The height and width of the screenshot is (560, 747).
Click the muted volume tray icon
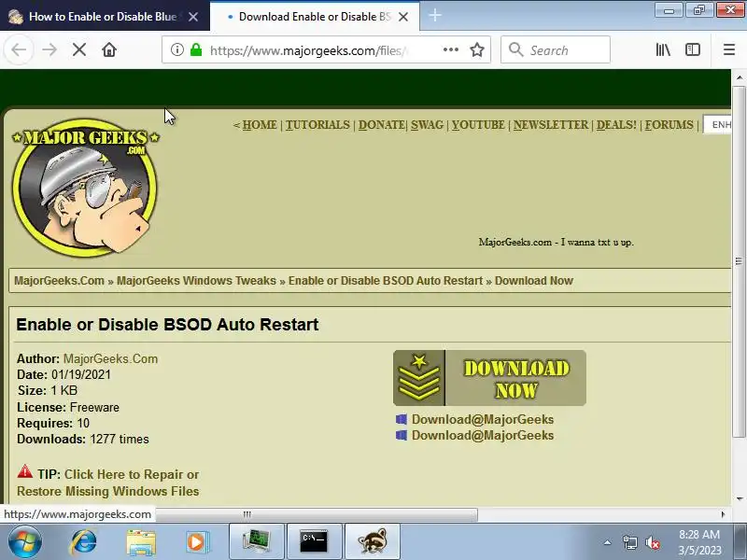652,542
